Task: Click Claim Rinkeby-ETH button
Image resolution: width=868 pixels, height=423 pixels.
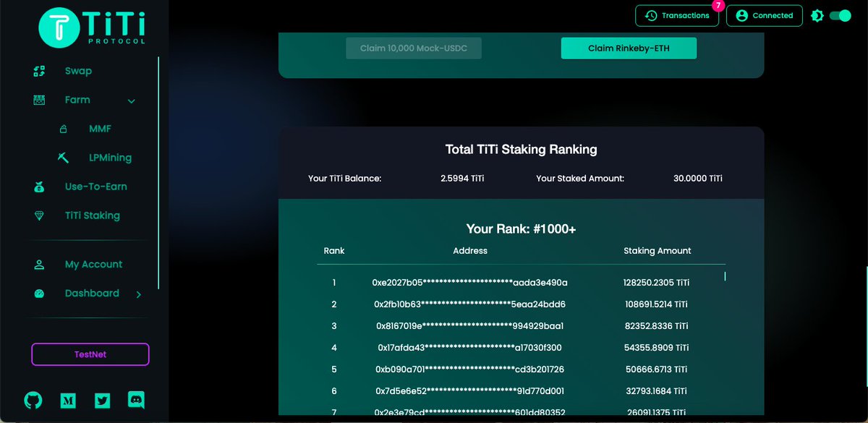Action: coord(629,48)
